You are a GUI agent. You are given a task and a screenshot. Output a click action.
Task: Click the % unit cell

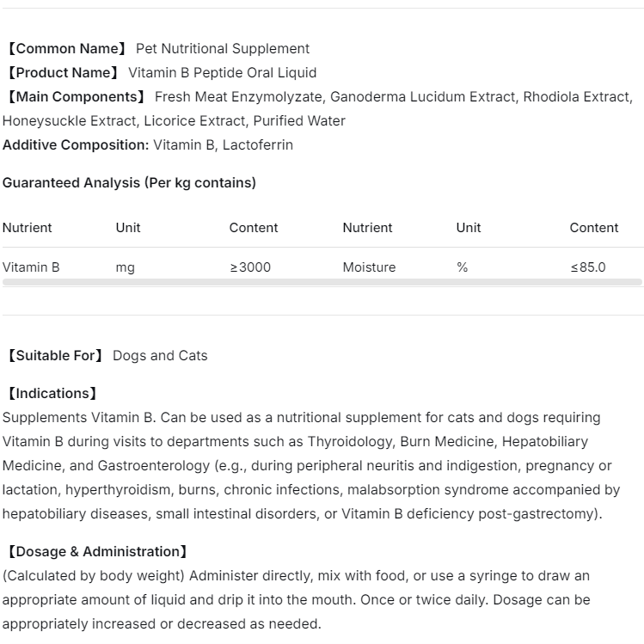(463, 267)
